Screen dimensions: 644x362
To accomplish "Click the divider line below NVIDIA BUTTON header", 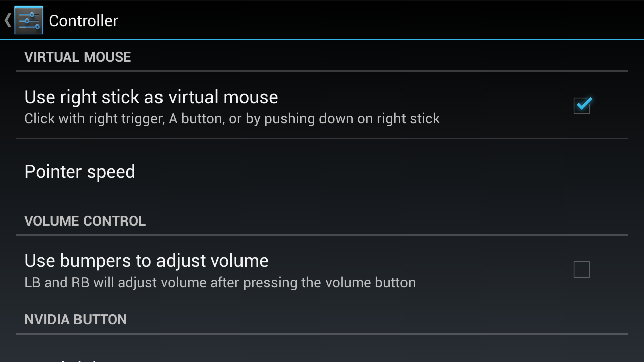I will [322, 333].
